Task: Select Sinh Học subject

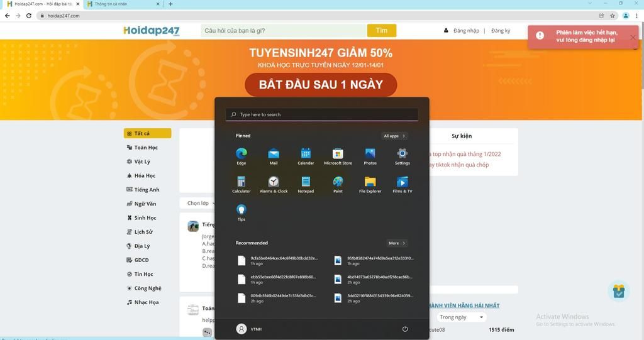Action: point(142,217)
